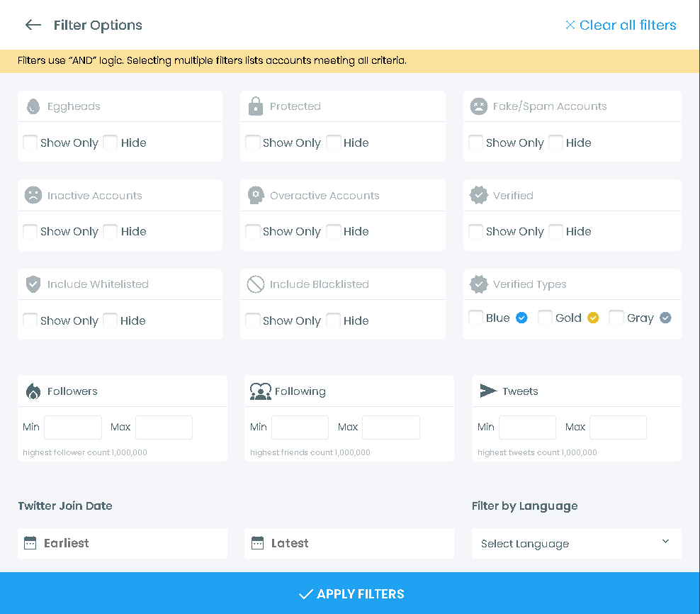Image resolution: width=700 pixels, height=614 pixels.
Task: Click the Overactive Accounts alarm icon
Action: pyautogui.click(x=256, y=195)
